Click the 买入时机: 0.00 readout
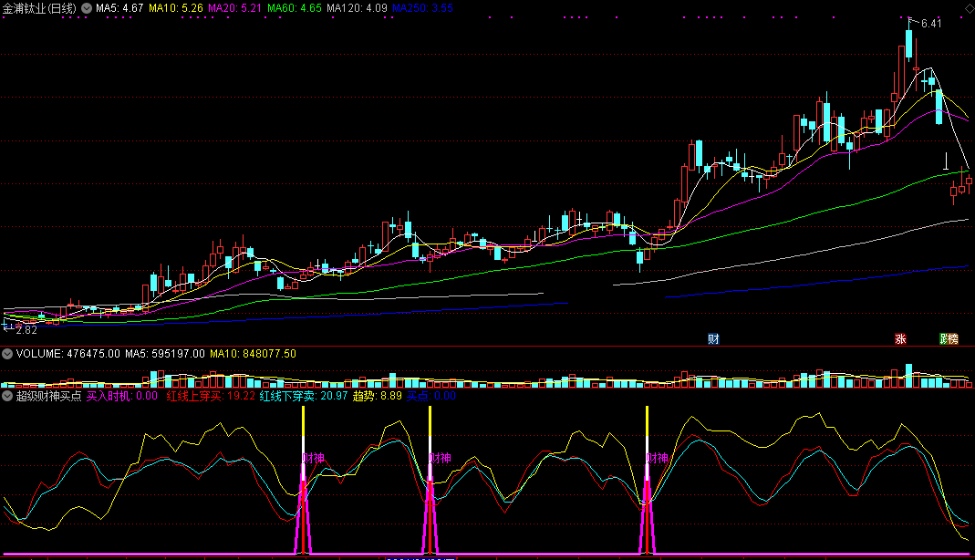 tap(122, 396)
